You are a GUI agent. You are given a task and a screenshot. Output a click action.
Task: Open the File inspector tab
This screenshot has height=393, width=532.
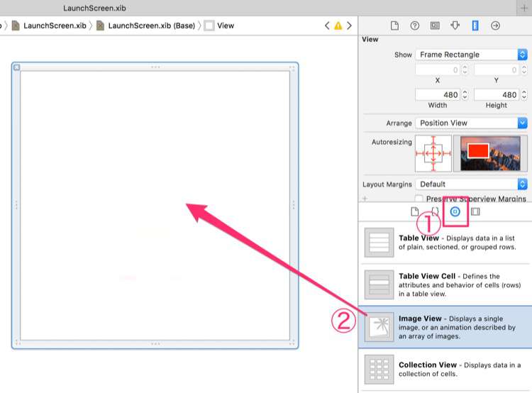pyautogui.click(x=394, y=26)
